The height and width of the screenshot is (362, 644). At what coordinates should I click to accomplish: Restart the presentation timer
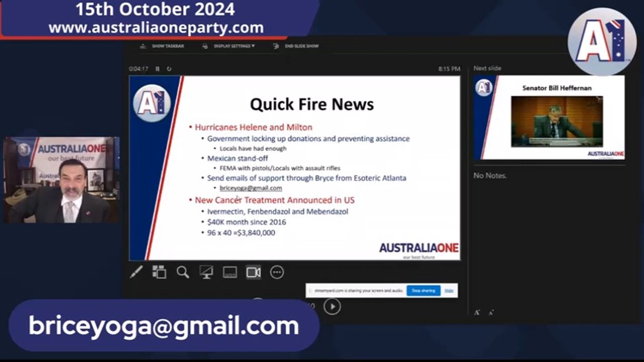point(169,69)
